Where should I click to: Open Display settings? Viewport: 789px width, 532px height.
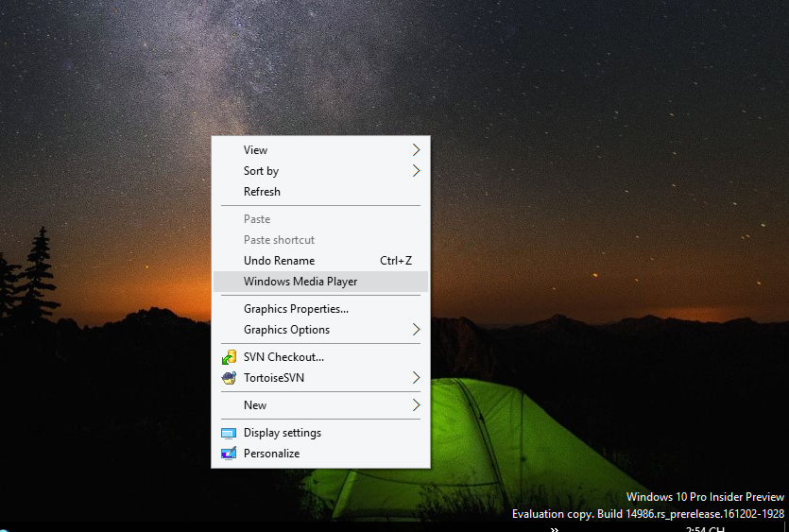click(x=320, y=433)
